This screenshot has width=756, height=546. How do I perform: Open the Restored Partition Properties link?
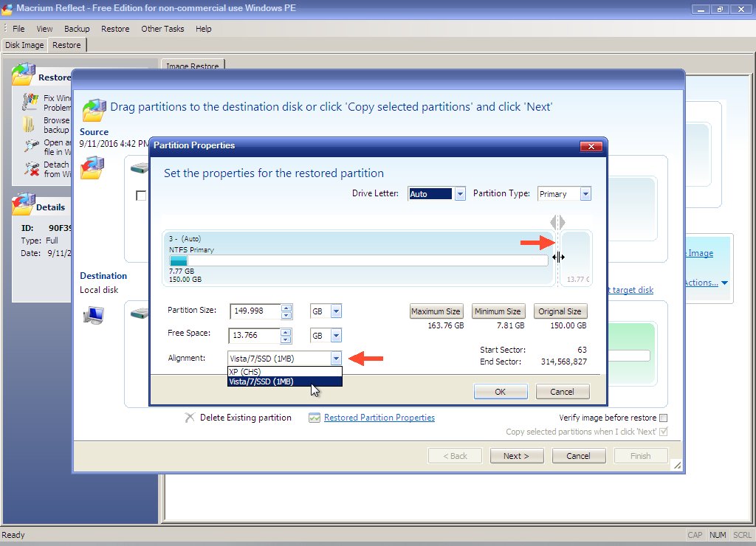pyautogui.click(x=379, y=418)
